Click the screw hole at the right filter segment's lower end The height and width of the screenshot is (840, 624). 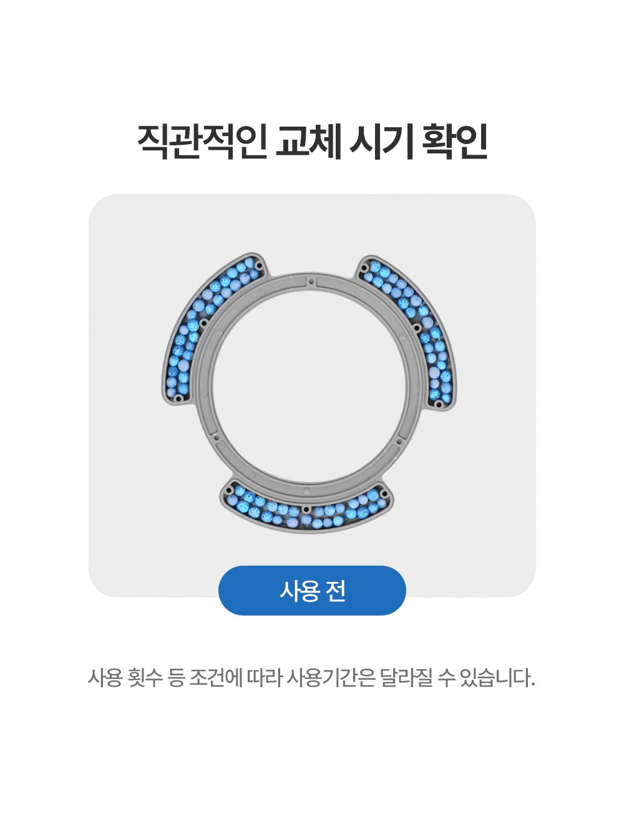439,405
